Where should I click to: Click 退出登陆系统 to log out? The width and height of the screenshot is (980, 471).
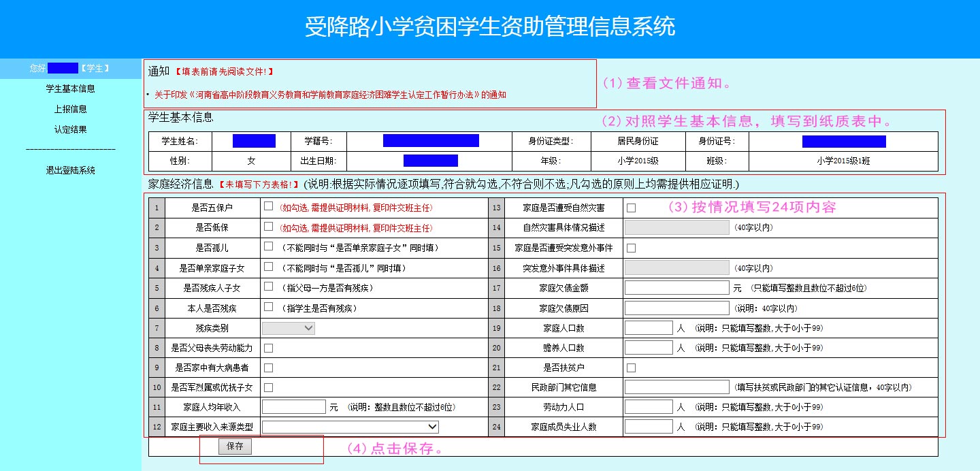[x=70, y=170]
